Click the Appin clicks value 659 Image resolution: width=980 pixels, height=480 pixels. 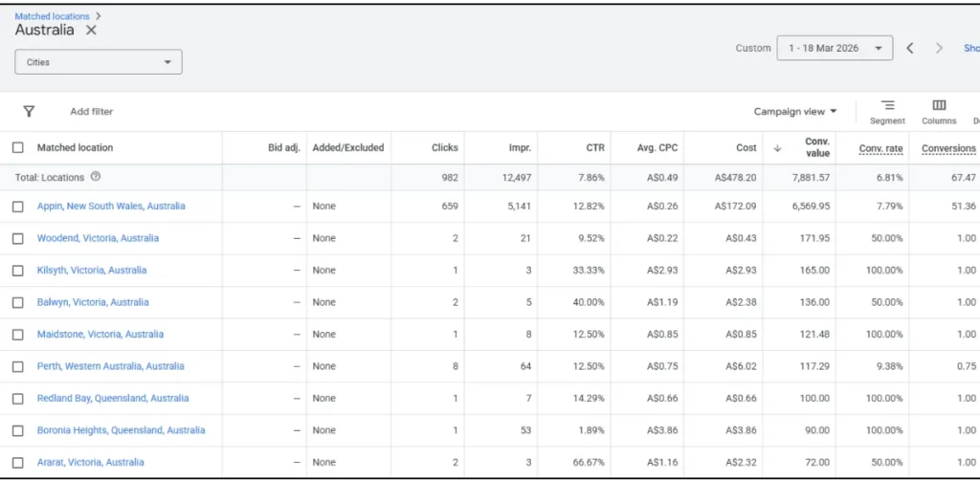pos(450,206)
